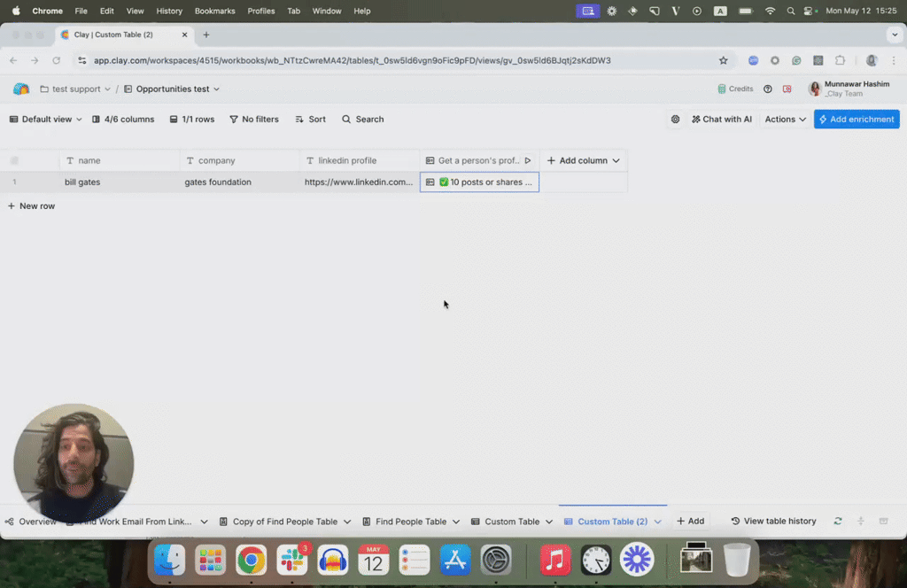Screen dimensions: 907x588
Task: Click Sort in the toolbar
Action: pyautogui.click(x=310, y=119)
